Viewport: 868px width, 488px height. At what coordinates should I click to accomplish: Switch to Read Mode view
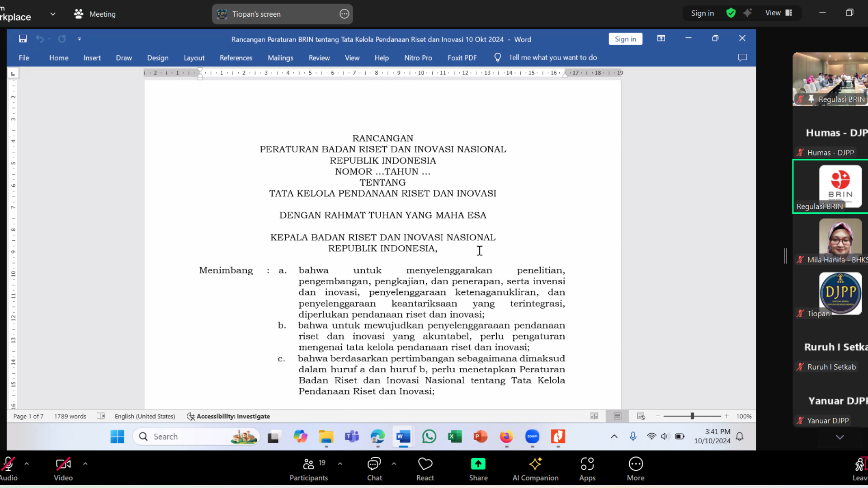click(x=594, y=416)
